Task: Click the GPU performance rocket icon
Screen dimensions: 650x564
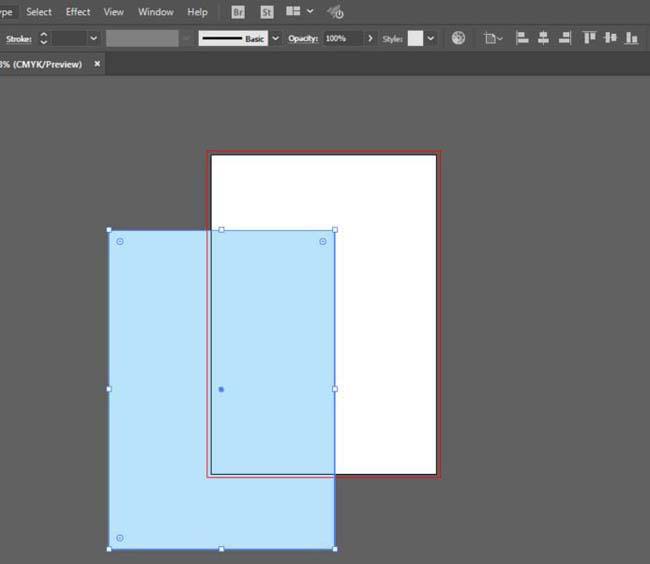Action: point(336,13)
